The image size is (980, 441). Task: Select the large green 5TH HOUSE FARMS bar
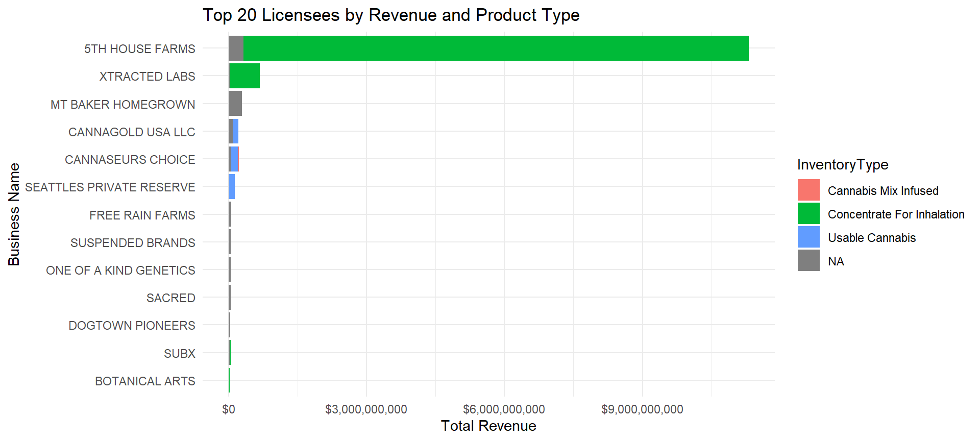pos(495,48)
